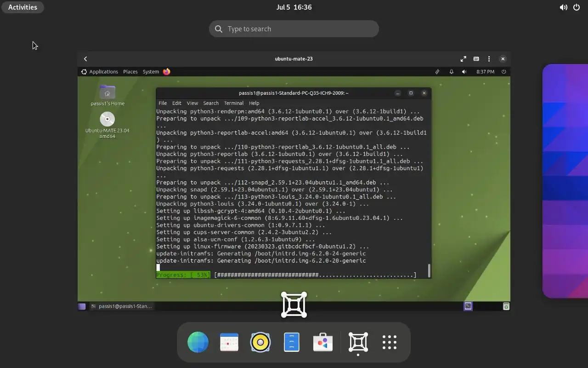Focus the Type to search field
Image resolution: width=588 pixels, height=368 pixels.
294,29
